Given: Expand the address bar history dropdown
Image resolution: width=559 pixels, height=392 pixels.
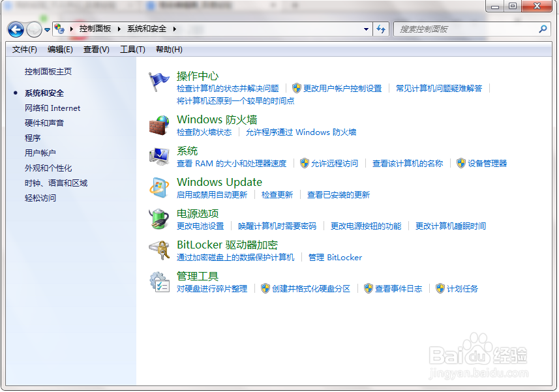Looking at the screenshot, I should tap(366, 29).
